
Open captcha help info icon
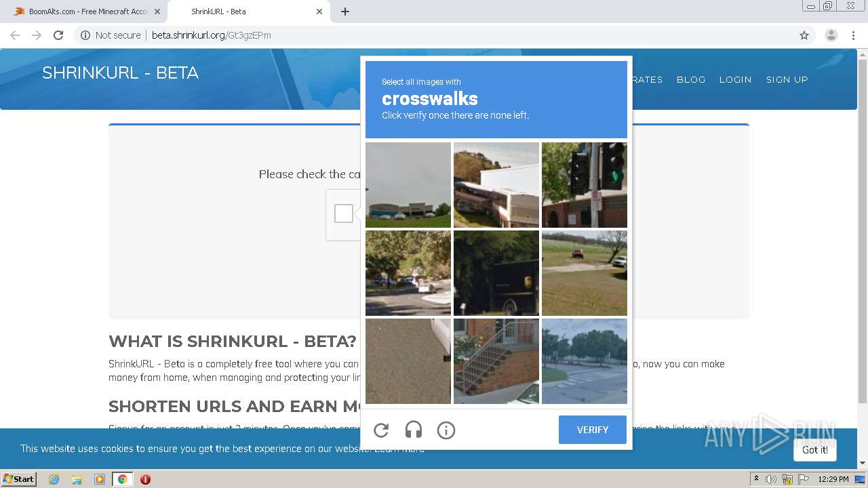[446, 430]
